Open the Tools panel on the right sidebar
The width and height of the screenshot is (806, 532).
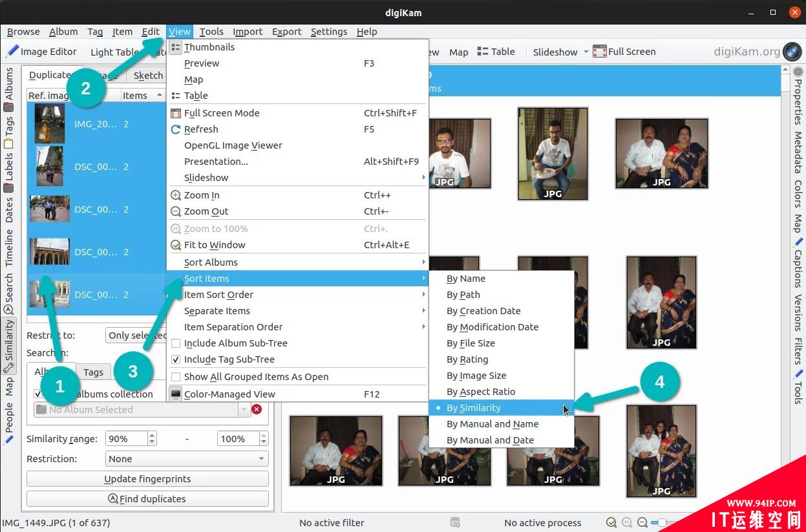(798, 386)
